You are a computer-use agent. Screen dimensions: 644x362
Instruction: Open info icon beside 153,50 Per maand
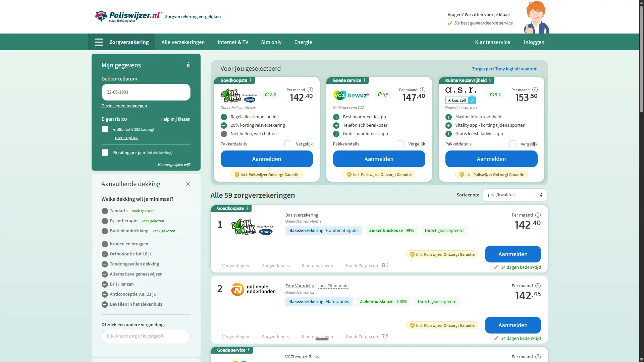coord(535,90)
